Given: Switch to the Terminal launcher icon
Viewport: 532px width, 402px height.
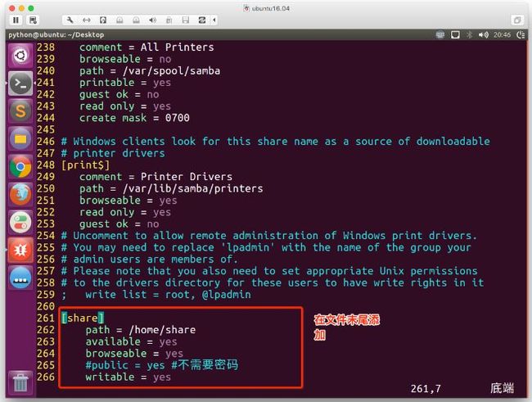Looking at the screenshot, I should click(20, 84).
